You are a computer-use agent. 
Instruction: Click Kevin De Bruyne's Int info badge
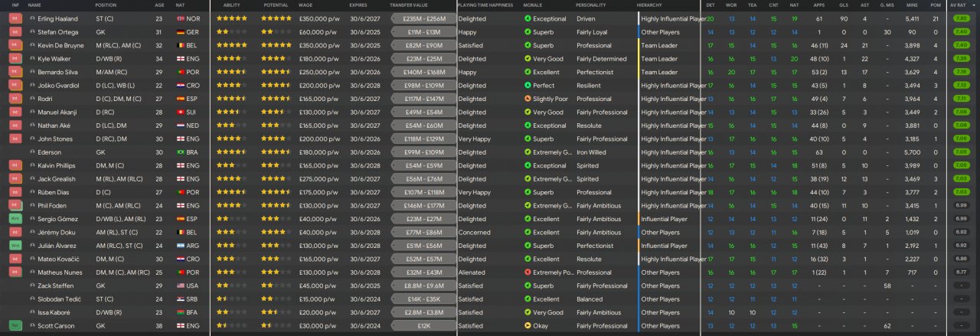15,45
